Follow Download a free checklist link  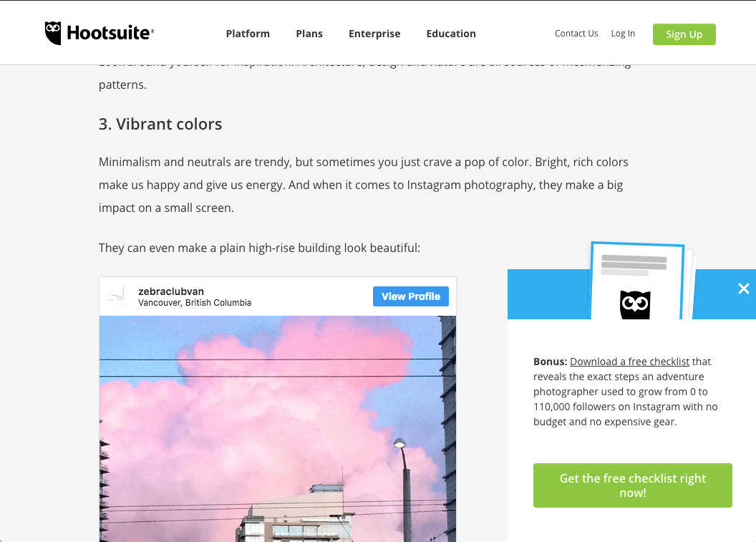pos(630,362)
